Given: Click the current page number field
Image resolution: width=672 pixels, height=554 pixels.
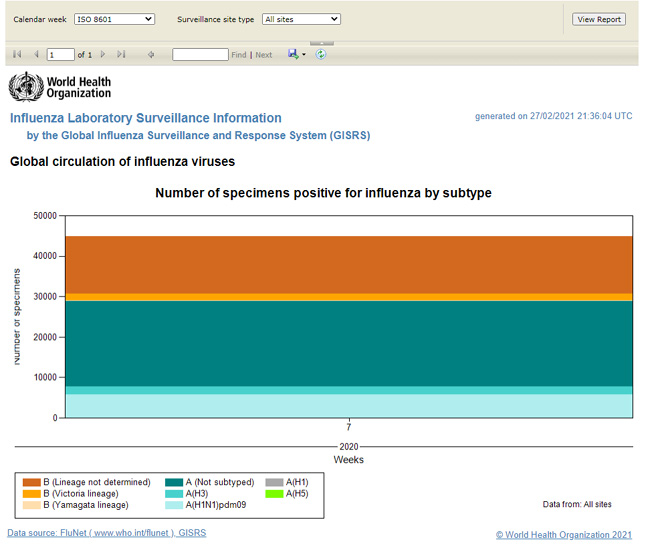Looking at the screenshot, I should click(x=60, y=55).
